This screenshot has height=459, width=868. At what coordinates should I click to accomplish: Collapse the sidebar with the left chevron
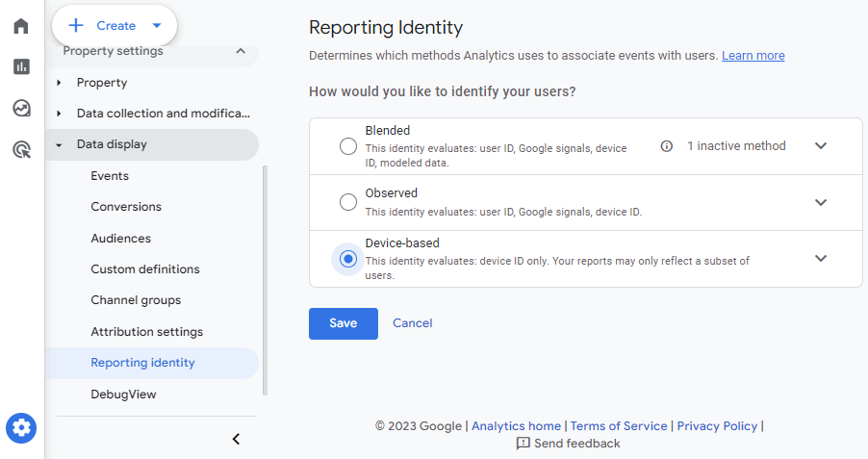(x=236, y=439)
